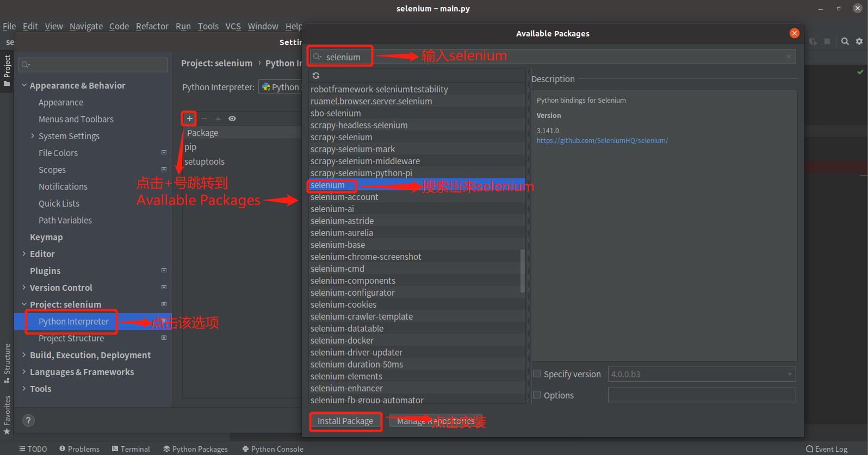Enable the Options checkbox
Viewport: 868px width, 455px height.
(x=537, y=395)
